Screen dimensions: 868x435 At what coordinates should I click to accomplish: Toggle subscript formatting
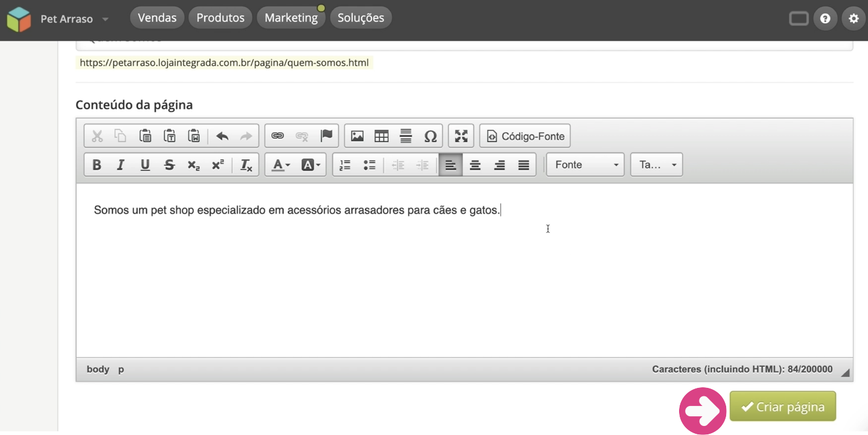click(194, 164)
